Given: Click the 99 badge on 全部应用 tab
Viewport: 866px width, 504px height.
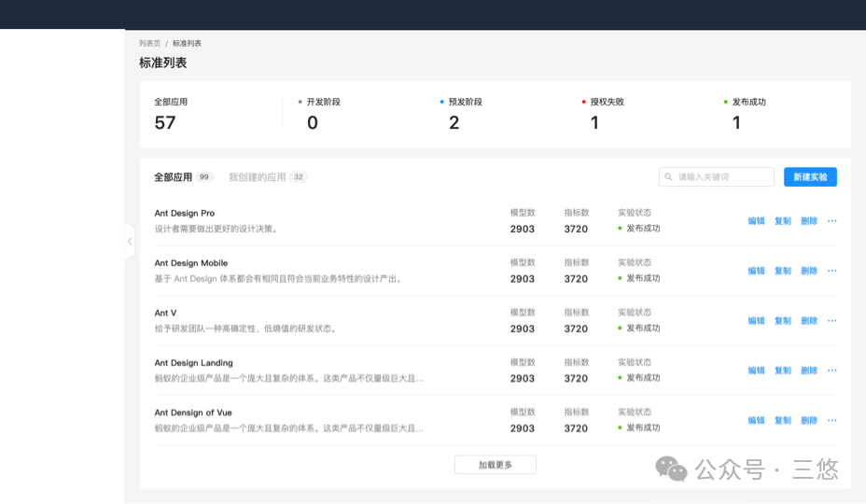Looking at the screenshot, I should click(x=203, y=176).
